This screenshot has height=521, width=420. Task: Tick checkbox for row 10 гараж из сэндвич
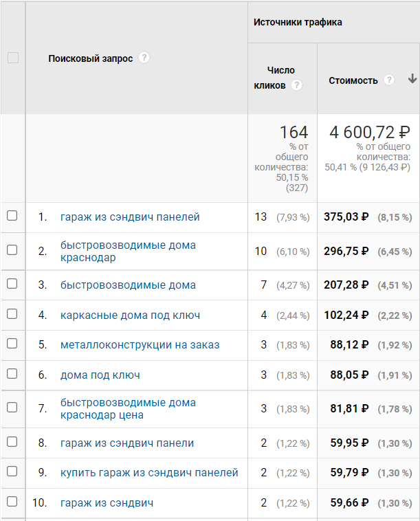(x=12, y=501)
